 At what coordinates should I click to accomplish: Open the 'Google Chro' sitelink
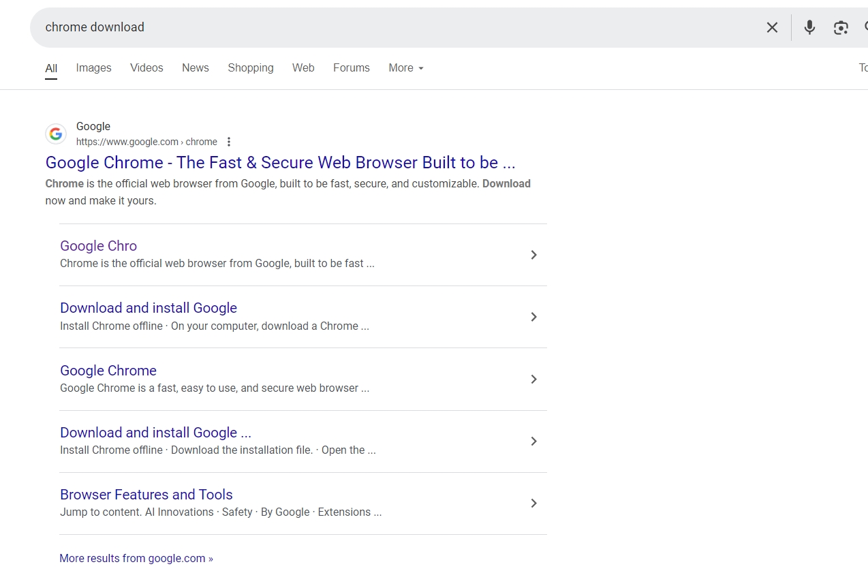pyautogui.click(x=98, y=246)
